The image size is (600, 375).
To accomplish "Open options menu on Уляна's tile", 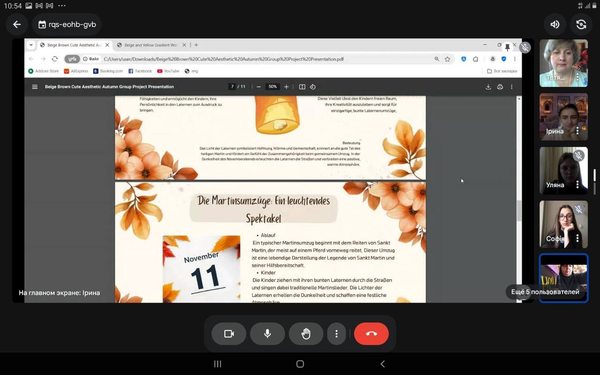I will tap(577, 185).
